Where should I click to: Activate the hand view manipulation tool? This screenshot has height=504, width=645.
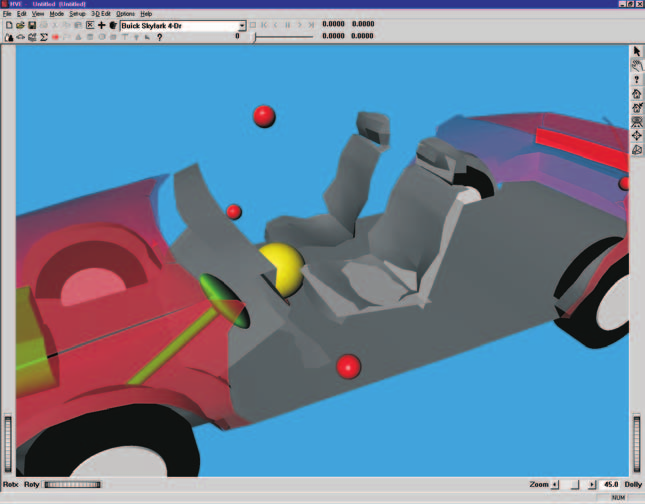point(637,65)
